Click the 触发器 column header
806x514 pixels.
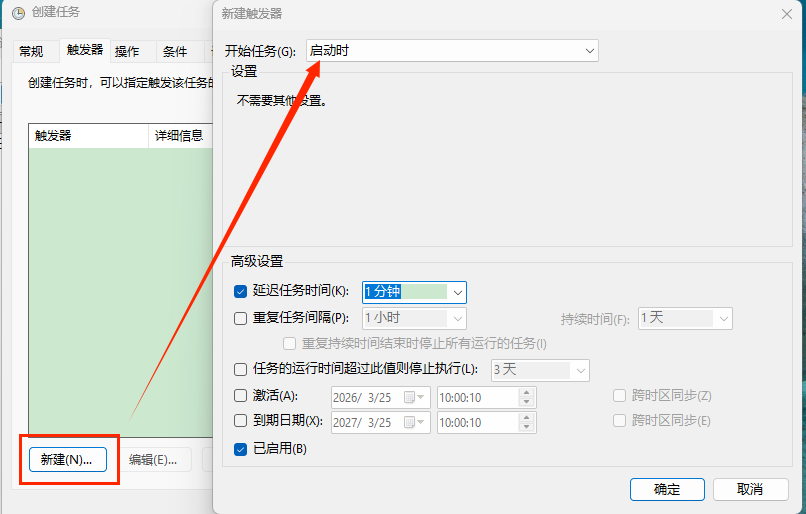[x=88, y=136]
